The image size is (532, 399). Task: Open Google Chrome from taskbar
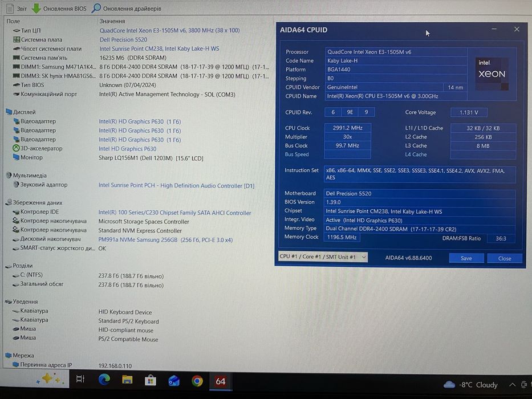click(x=197, y=381)
